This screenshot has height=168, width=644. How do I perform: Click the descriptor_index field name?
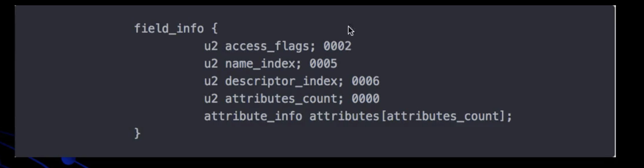[x=281, y=81]
